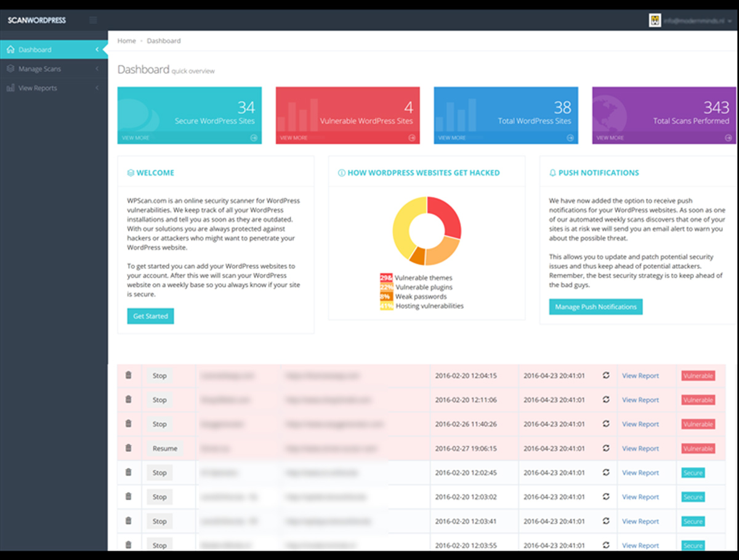Image resolution: width=739 pixels, height=560 pixels.
Task: Expand the Manage Scans submenu chevron
Action: [97, 69]
